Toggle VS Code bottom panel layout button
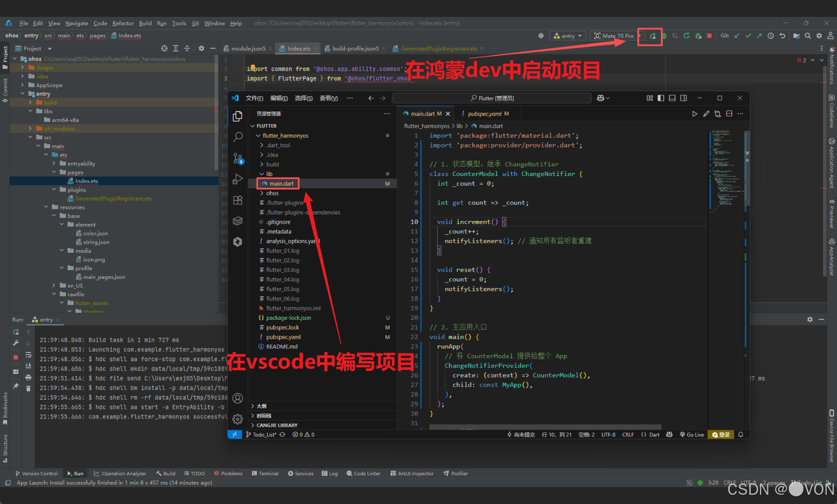Viewport: 837px width, 504px height. point(672,98)
